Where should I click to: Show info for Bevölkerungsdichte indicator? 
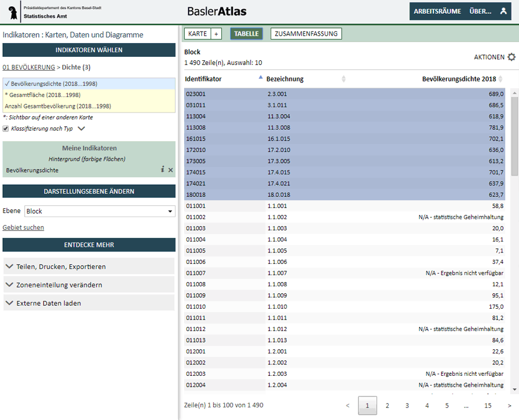tap(162, 169)
